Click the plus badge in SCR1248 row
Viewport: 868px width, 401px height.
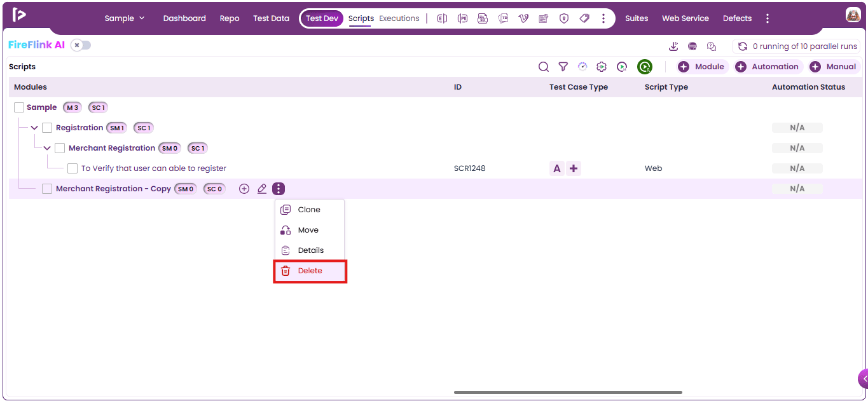tap(574, 168)
